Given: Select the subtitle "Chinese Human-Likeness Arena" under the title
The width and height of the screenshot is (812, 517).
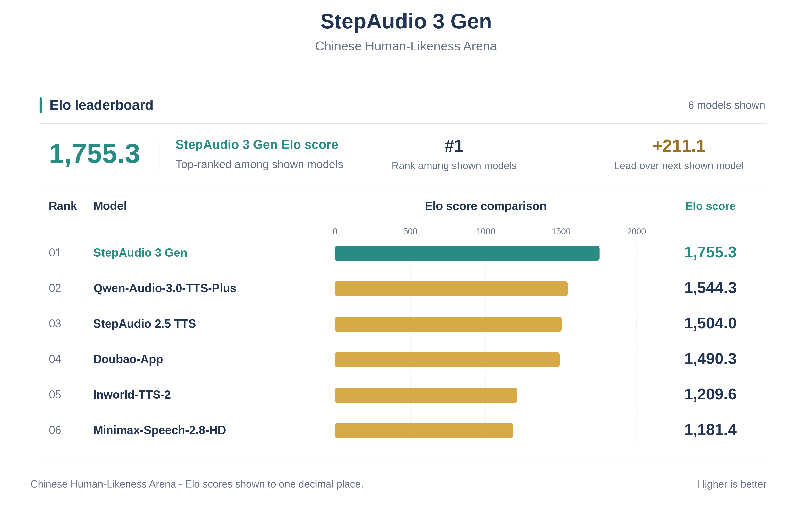Looking at the screenshot, I should click(x=406, y=46).
